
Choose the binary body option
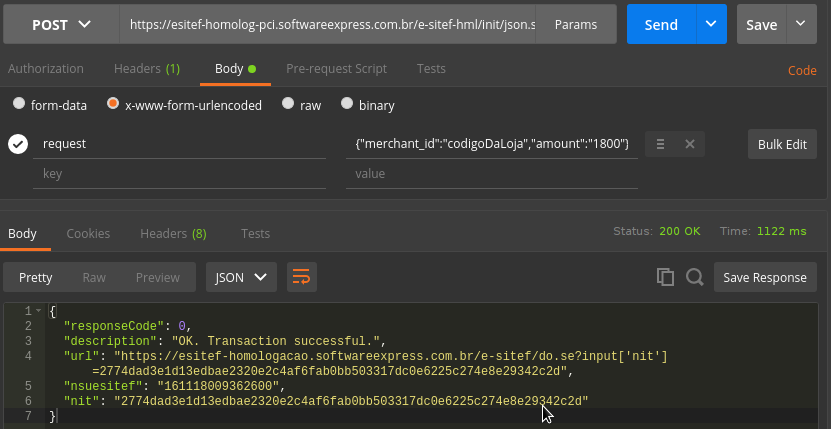pyautogui.click(x=347, y=105)
